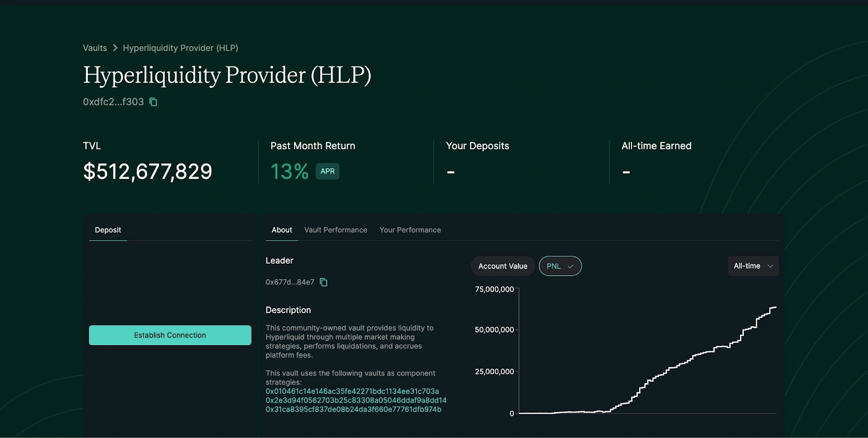This screenshot has width=868, height=438.
Task: Switch to the Vault Performance tab
Action: coord(335,230)
